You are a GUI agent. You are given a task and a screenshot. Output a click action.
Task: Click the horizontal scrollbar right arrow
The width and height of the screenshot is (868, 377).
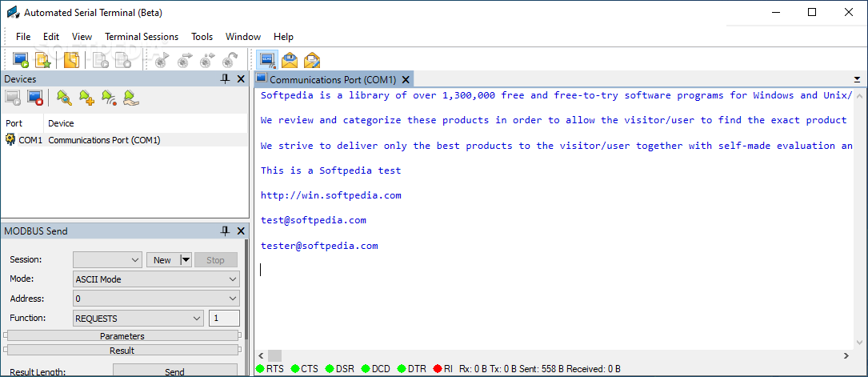point(846,356)
